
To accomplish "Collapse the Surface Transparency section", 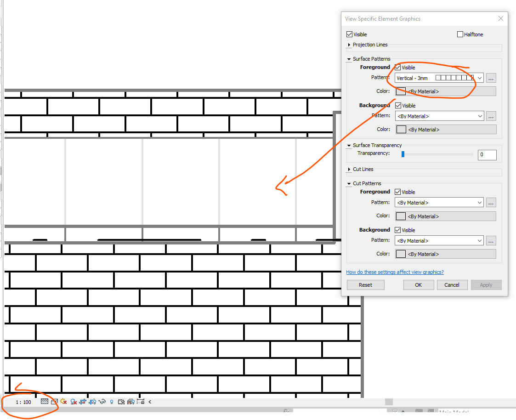I will click(349, 145).
